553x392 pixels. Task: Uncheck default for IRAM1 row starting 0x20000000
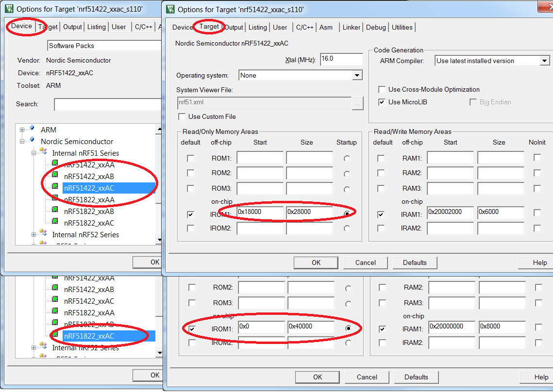pyautogui.click(x=382, y=329)
